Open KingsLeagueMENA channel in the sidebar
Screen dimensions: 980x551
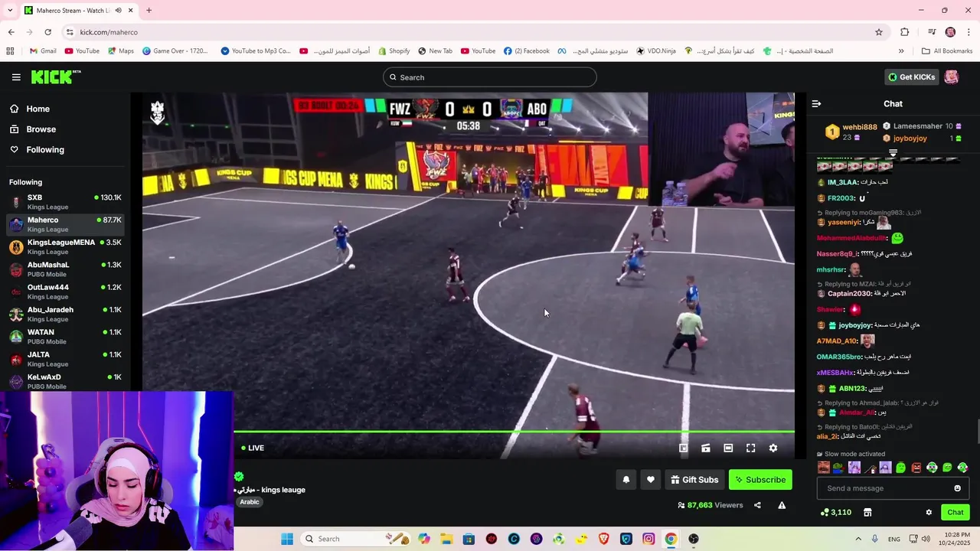tap(65, 246)
